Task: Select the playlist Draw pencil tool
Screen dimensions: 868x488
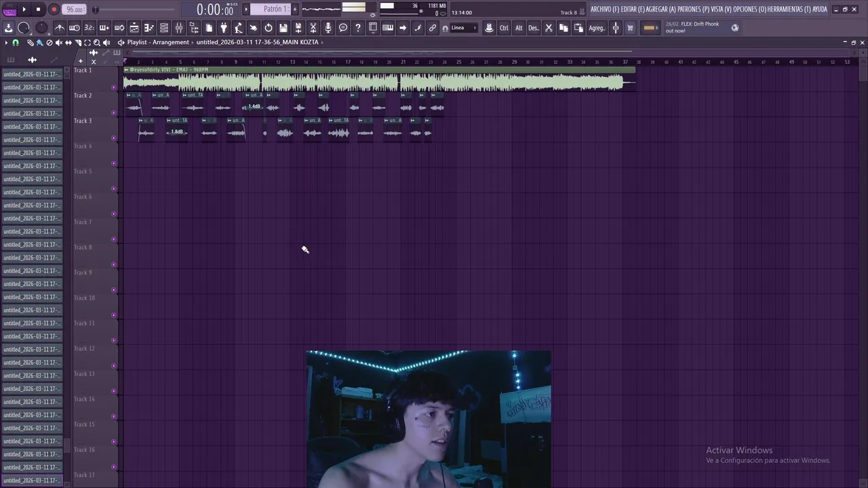Action: coord(31,43)
